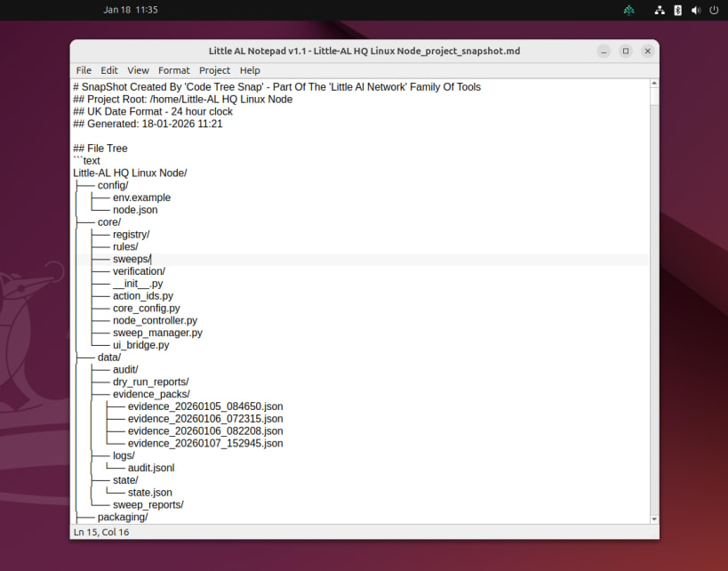The image size is (728, 571).
Task: Minimize the Little AL Notepad window
Action: pos(604,51)
